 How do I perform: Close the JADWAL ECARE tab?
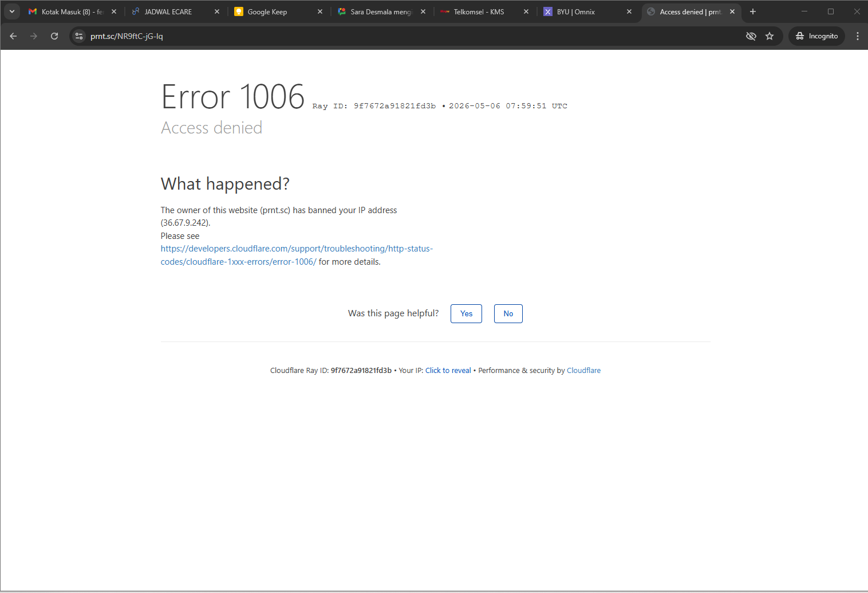click(x=217, y=11)
